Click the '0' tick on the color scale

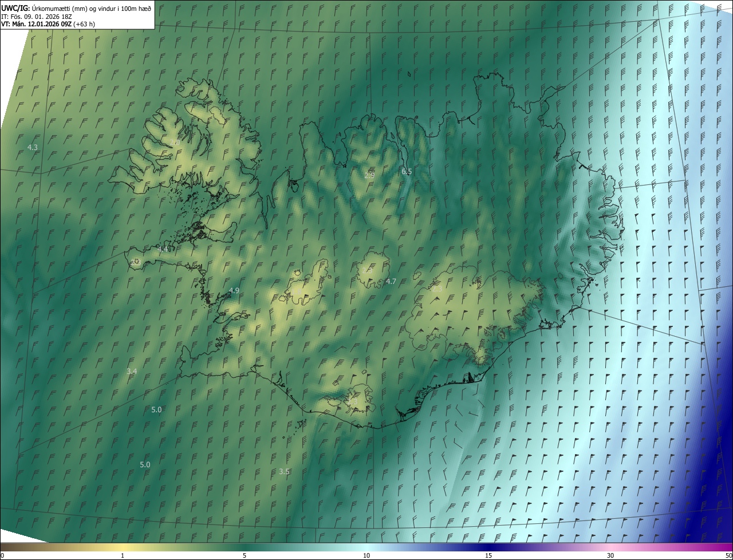click(x=2, y=556)
